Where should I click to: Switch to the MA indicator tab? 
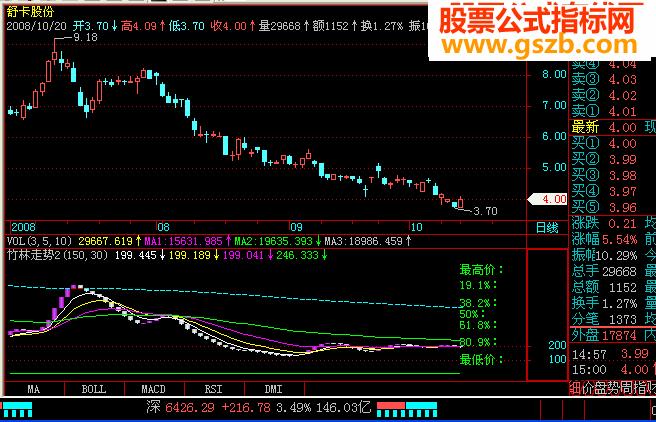point(34,389)
